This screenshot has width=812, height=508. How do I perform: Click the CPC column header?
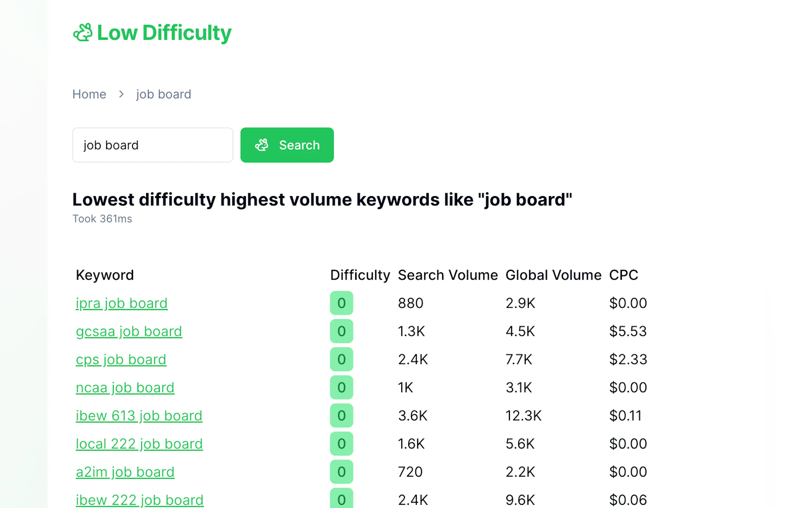tap(623, 275)
